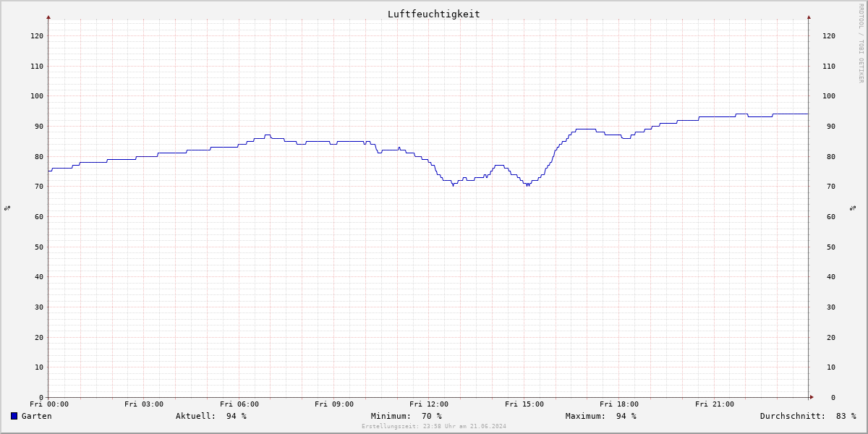Click the 20 label on the left axis
The width and height of the screenshot is (868, 434).
pos(39,337)
